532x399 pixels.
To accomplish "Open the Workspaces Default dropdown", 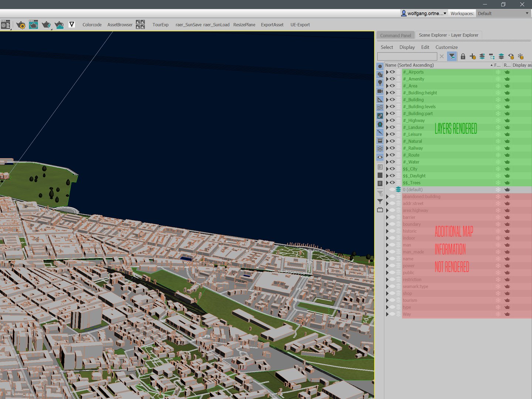I will point(504,13).
